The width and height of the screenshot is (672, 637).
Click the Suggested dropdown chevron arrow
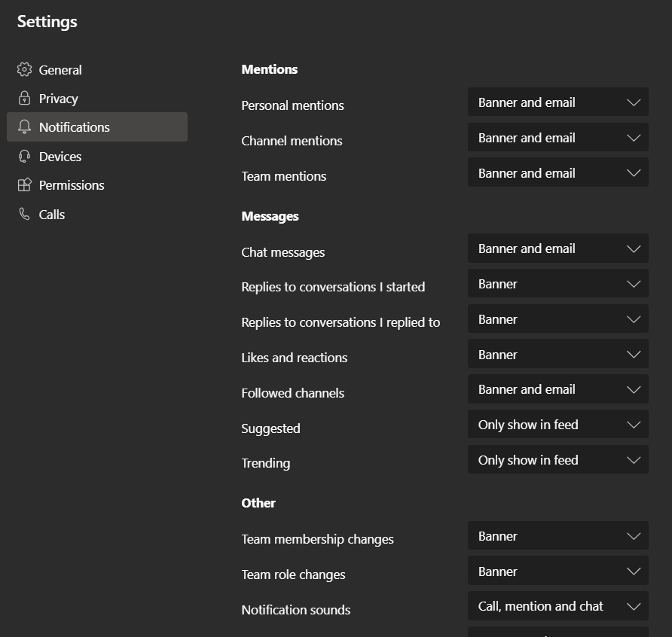coord(633,425)
